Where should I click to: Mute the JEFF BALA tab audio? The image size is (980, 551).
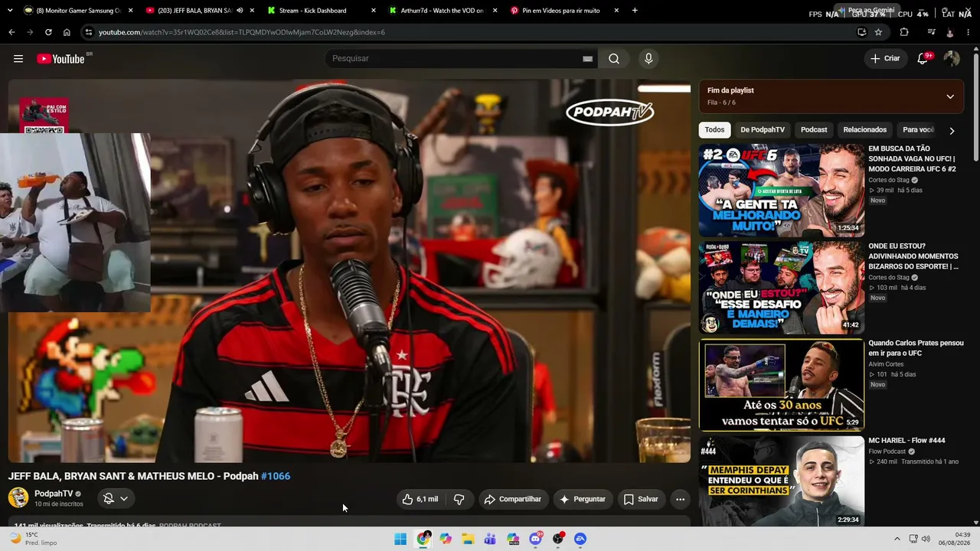coord(240,11)
